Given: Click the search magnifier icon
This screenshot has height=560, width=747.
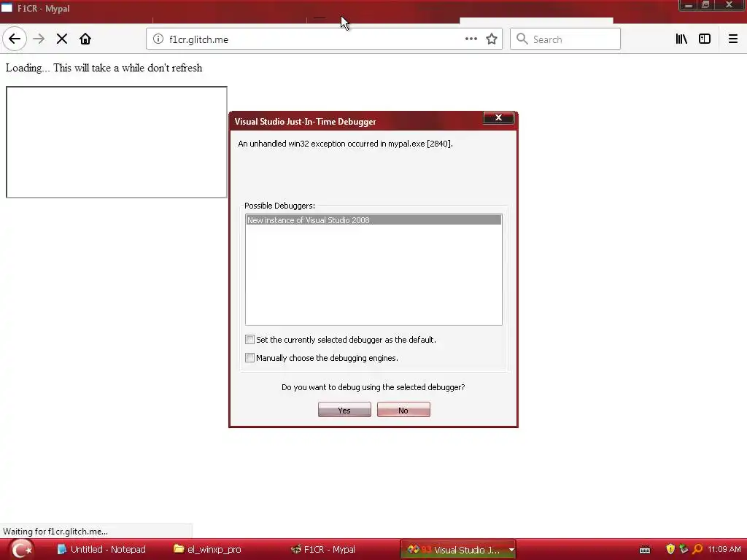Looking at the screenshot, I should 522,39.
